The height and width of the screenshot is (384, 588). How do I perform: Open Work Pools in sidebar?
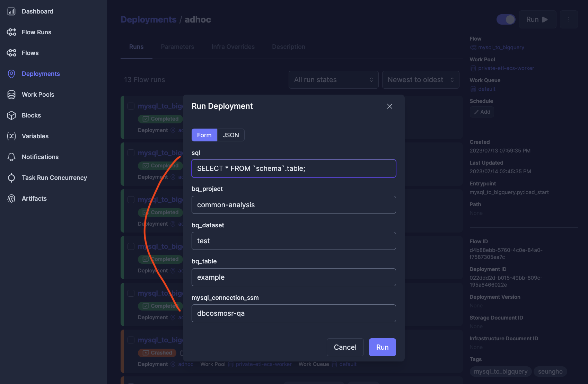[38, 95]
